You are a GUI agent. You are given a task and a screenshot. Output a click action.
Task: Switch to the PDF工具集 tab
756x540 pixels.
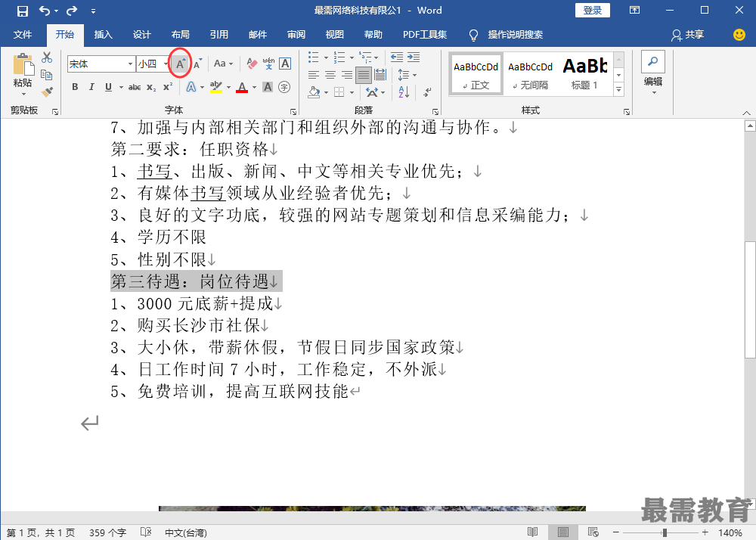[x=425, y=35]
